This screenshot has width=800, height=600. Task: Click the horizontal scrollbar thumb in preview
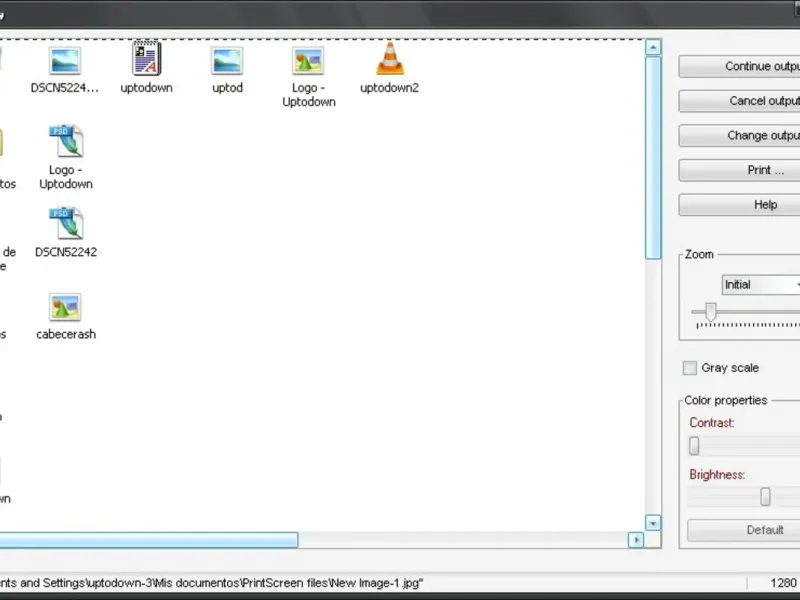149,540
